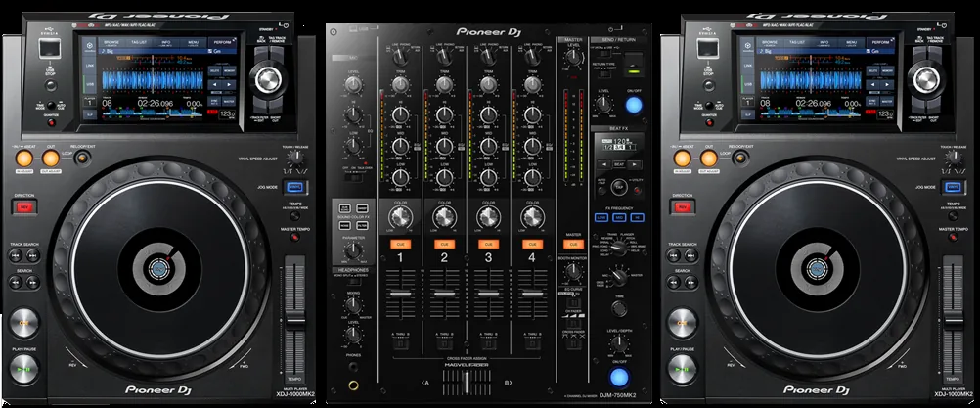The image size is (980, 408).
Task: Open the MENU tab on left deck screen
Action: 194,42
